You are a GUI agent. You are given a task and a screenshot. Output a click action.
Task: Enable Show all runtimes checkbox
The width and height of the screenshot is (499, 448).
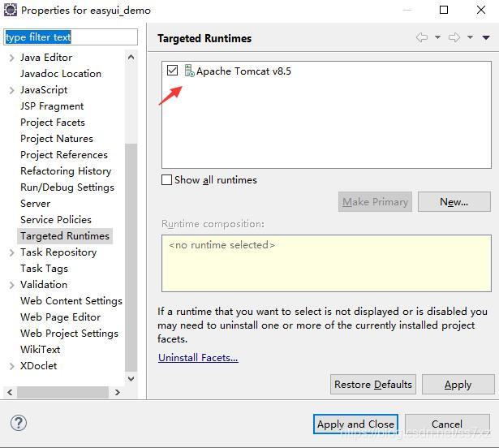pyautogui.click(x=166, y=180)
